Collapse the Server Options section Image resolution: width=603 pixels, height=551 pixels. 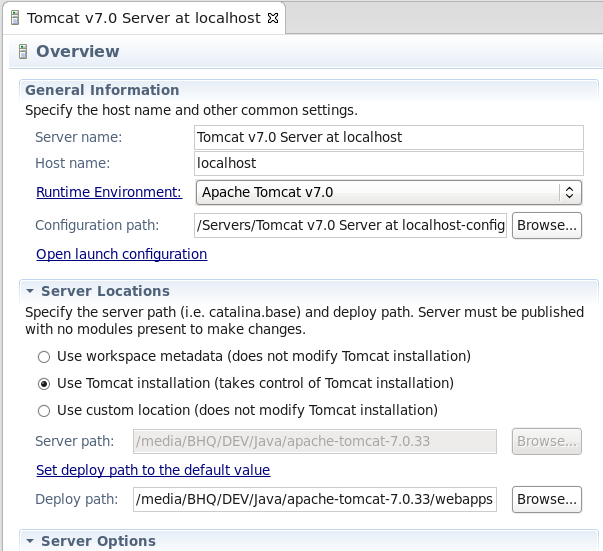[31, 541]
